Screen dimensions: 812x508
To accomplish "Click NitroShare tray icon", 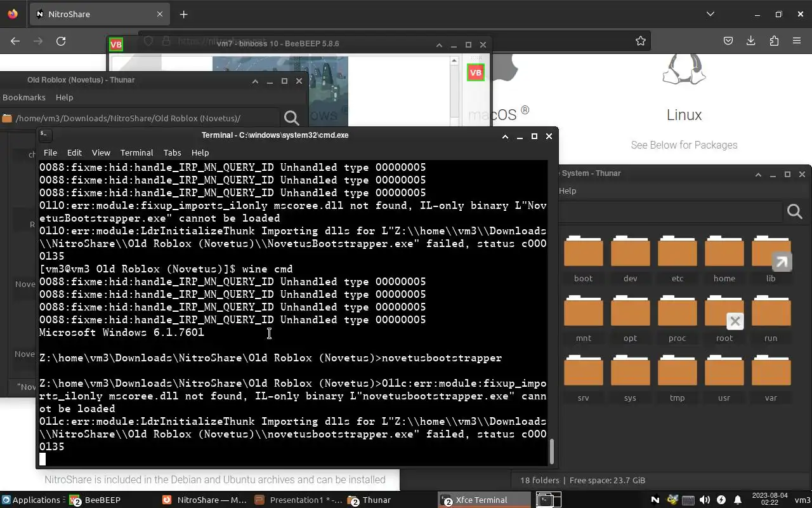I will 655,500.
